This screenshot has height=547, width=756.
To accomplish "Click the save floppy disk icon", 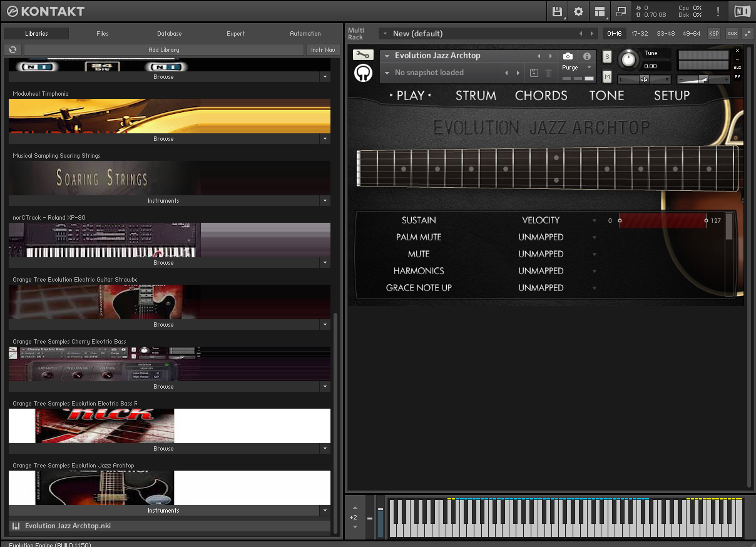I will tap(557, 11).
